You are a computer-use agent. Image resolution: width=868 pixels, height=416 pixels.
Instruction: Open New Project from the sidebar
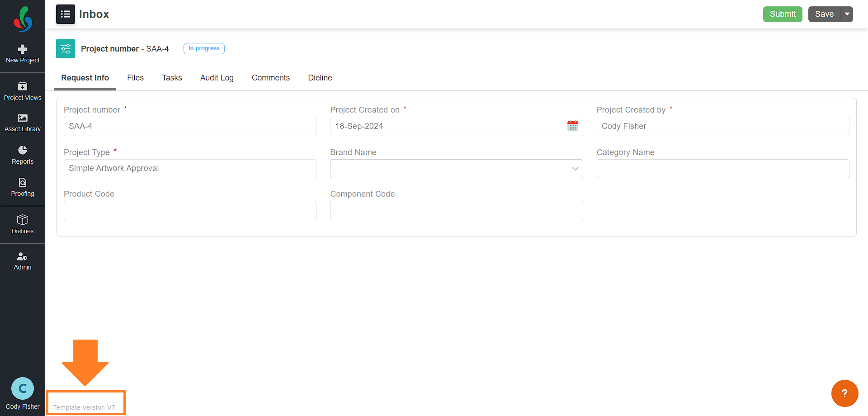23,54
